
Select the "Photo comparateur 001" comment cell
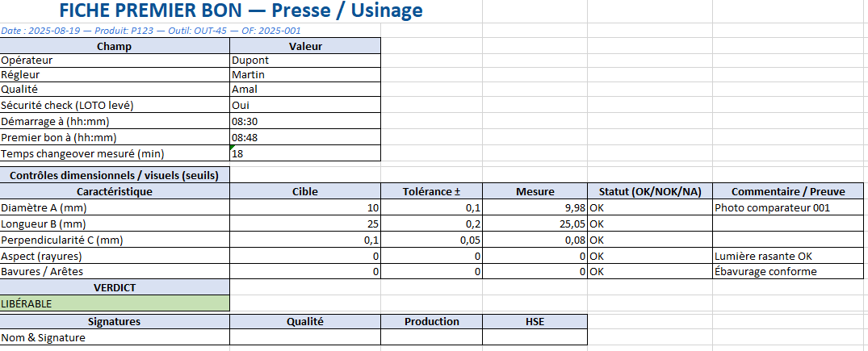789,207
